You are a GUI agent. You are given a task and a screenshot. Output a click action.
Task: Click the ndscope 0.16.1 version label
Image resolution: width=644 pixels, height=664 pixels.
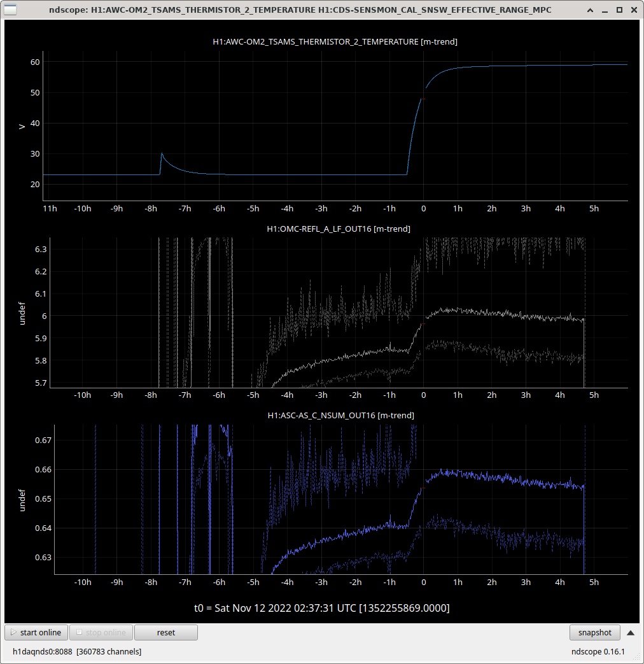click(x=598, y=651)
